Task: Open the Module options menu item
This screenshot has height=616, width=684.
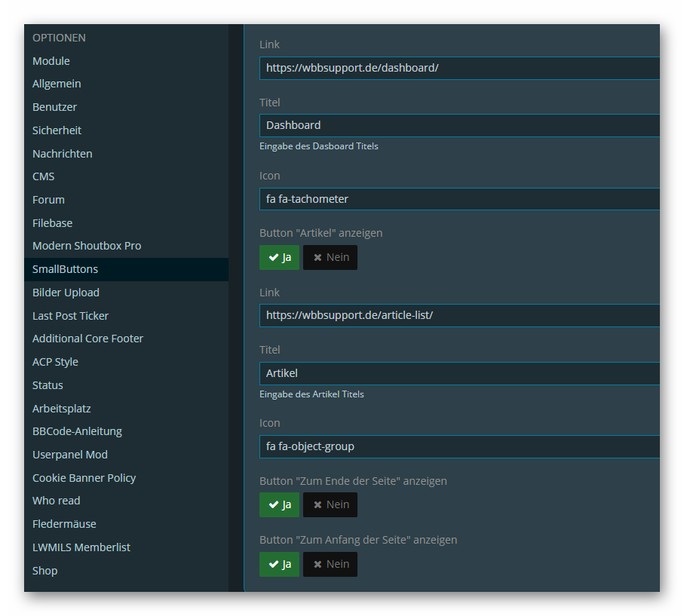Action: point(51,61)
